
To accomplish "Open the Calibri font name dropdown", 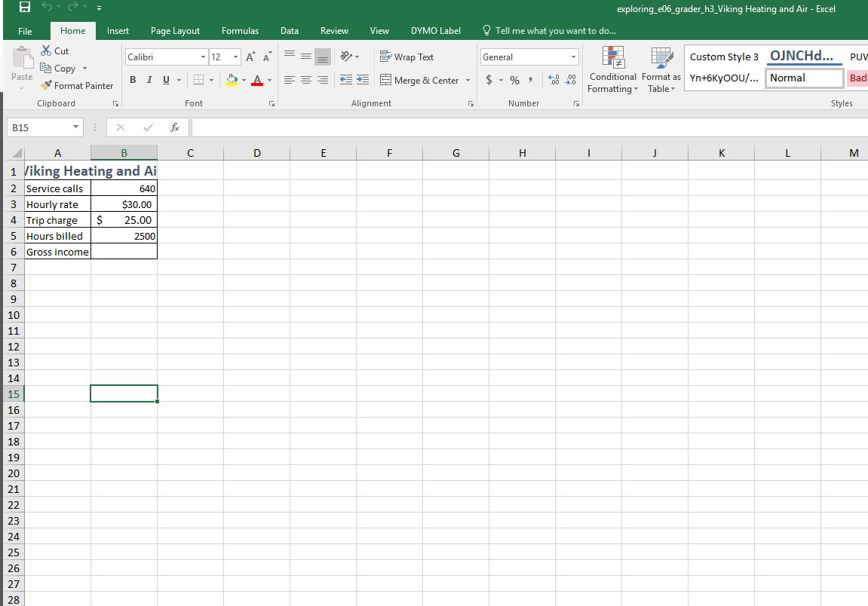I will (203, 57).
